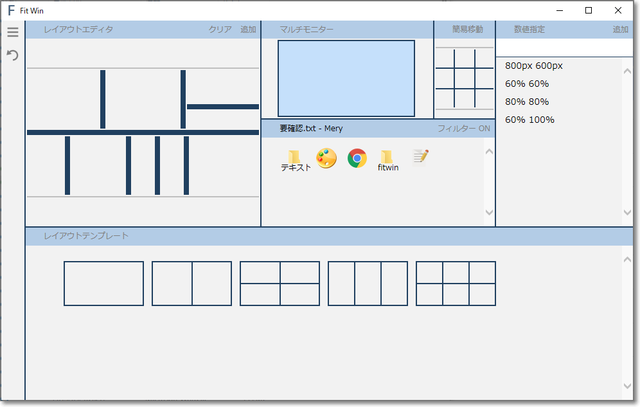Select the multi-monitor display rectangle
This screenshot has height=407, width=640.
[346, 78]
